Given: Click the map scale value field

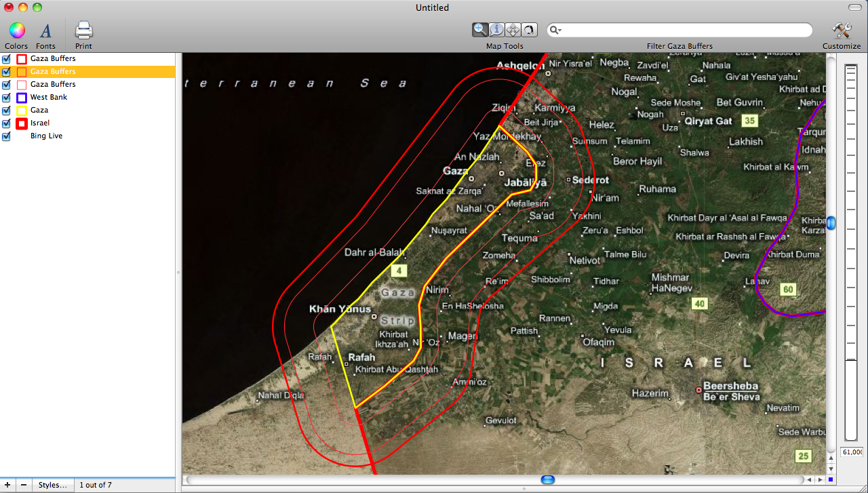Looking at the screenshot, I should click(x=851, y=452).
